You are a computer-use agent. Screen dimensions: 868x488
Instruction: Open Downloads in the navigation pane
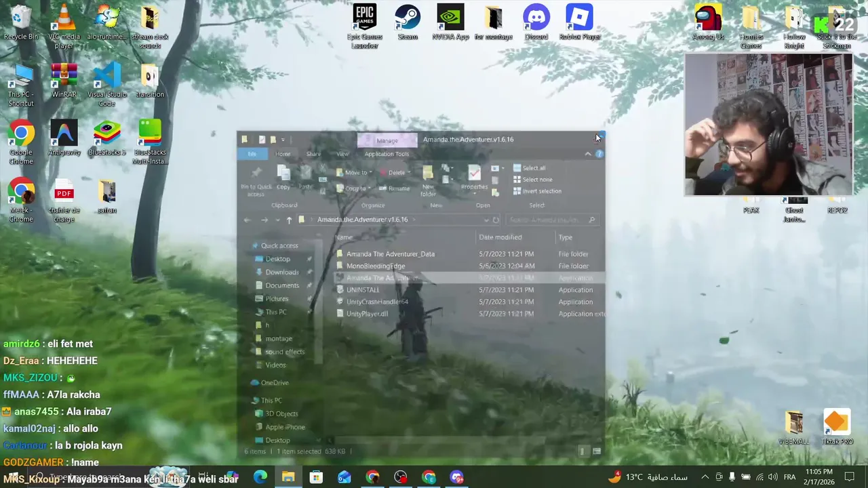pyautogui.click(x=282, y=272)
